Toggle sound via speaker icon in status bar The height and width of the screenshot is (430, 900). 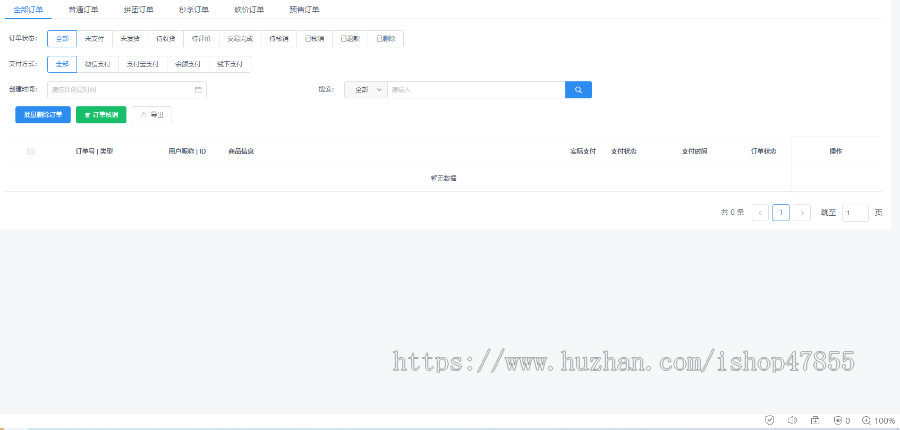point(793,420)
